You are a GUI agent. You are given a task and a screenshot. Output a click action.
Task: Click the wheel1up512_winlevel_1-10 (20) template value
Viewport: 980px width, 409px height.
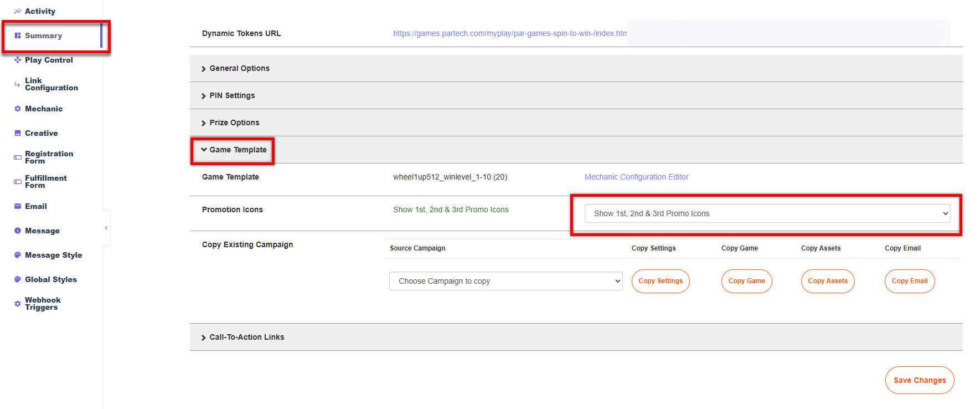pyautogui.click(x=450, y=177)
